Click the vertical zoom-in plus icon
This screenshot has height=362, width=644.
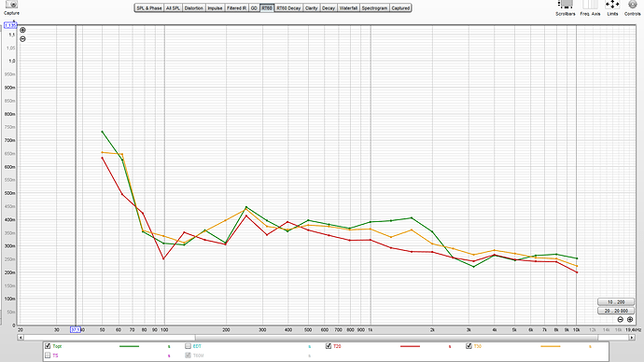coord(23,30)
